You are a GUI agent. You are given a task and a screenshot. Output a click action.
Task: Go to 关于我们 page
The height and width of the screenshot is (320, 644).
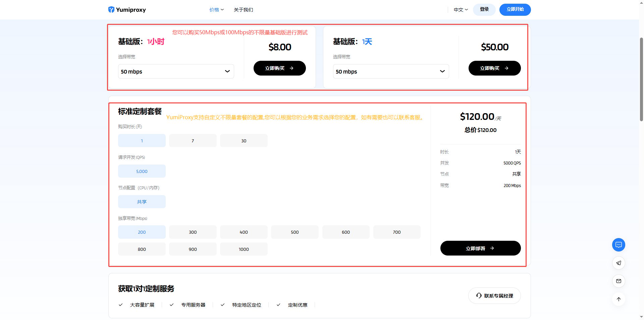[x=244, y=10]
